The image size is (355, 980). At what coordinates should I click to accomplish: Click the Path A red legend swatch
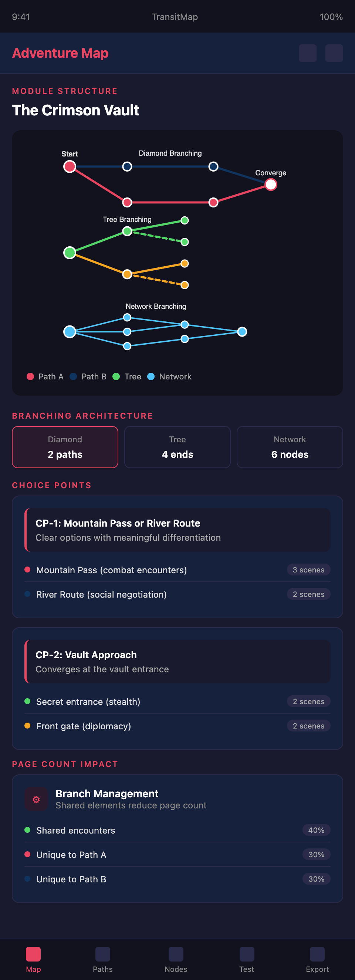click(x=30, y=376)
